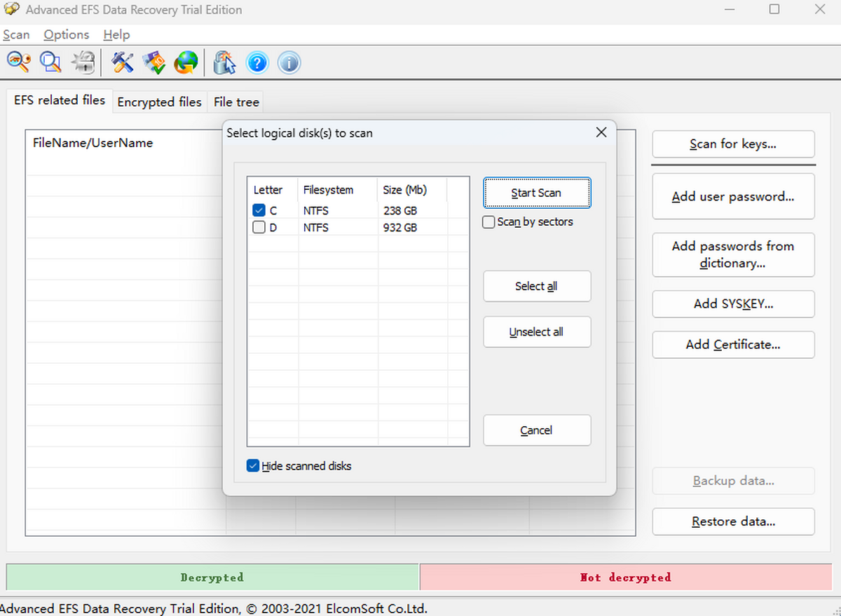This screenshot has width=841, height=616.
Task: Click the grayed-out padlock decrypt icon
Action: coord(83,62)
